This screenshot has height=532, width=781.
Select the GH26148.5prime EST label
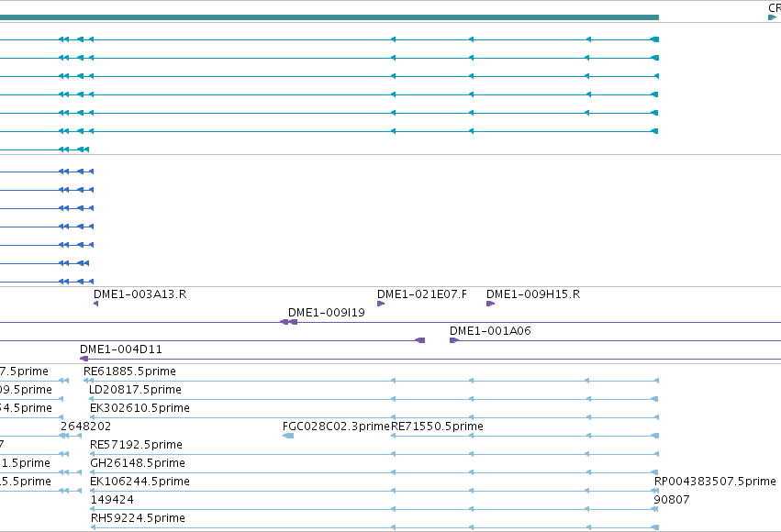pos(138,463)
